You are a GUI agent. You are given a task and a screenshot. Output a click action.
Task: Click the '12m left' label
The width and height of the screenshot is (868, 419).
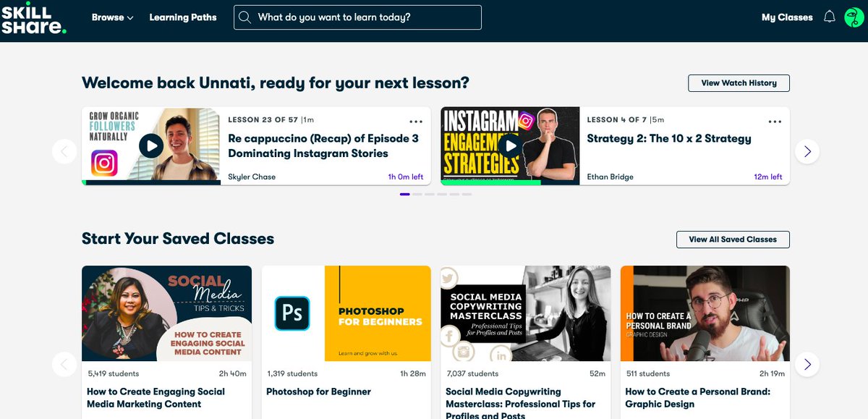pos(768,177)
